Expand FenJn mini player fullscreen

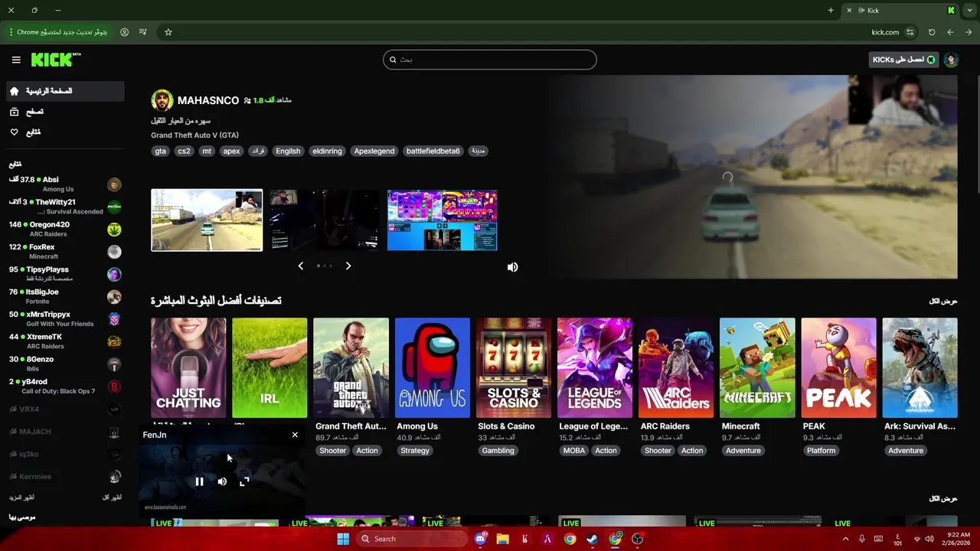(244, 481)
